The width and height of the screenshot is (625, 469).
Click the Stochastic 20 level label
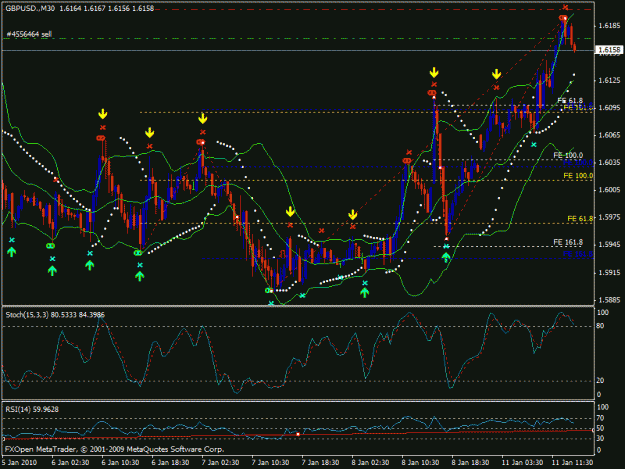coord(601,381)
